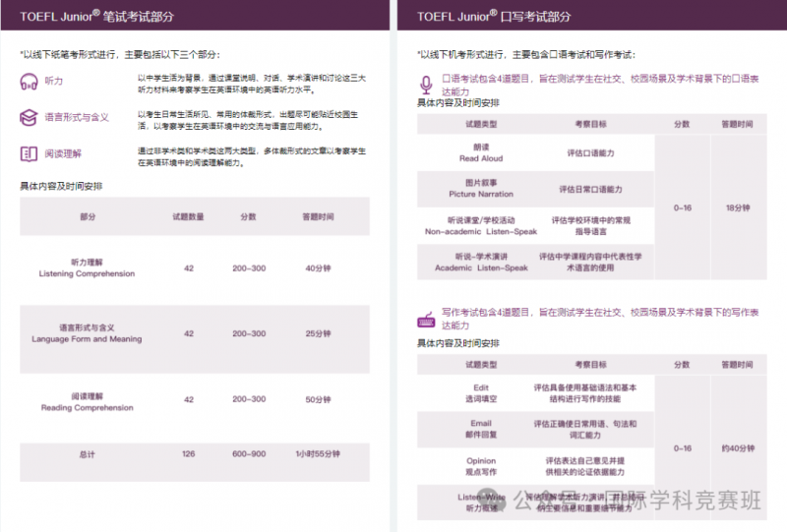Click the Email 邮件回复 task cell
The image size is (787, 532).
[x=481, y=429]
